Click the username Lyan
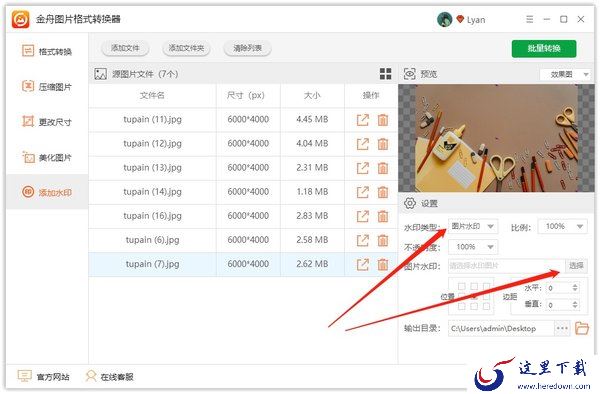 476,20
